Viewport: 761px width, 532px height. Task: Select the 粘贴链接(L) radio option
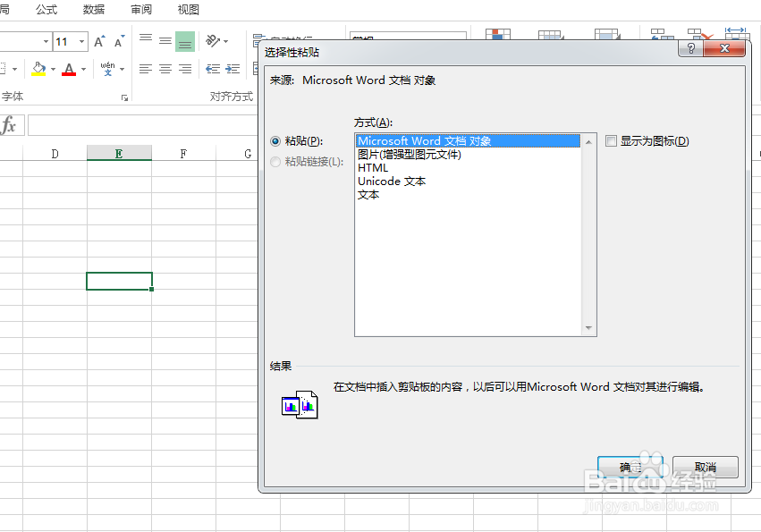point(275,162)
